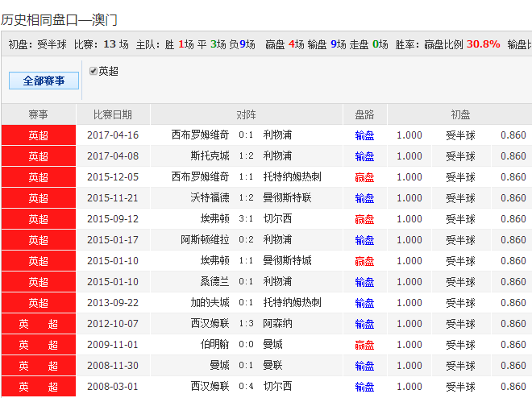Click the date 2015-09-12
Screen dimensions: 532x398
(x=113, y=219)
